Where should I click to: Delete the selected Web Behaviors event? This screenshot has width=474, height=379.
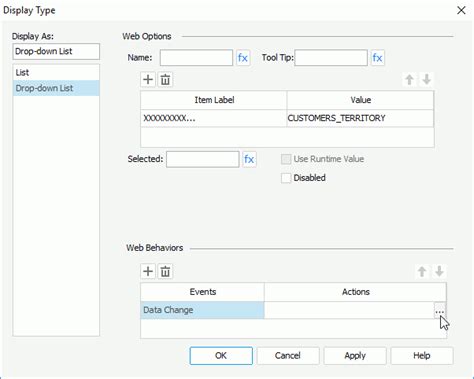tap(165, 271)
